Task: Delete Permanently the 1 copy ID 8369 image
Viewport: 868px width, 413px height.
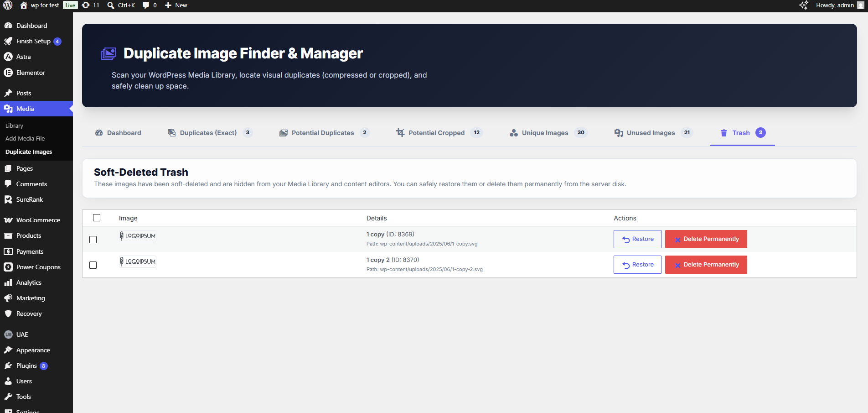Action: pyautogui.click(x=706, y=239)
